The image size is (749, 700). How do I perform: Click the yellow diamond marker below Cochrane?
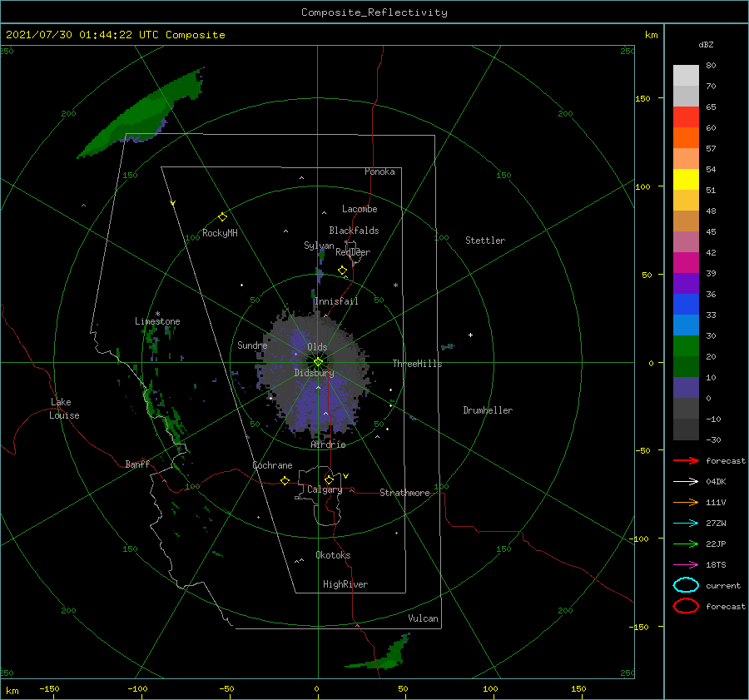coord(285,480)
